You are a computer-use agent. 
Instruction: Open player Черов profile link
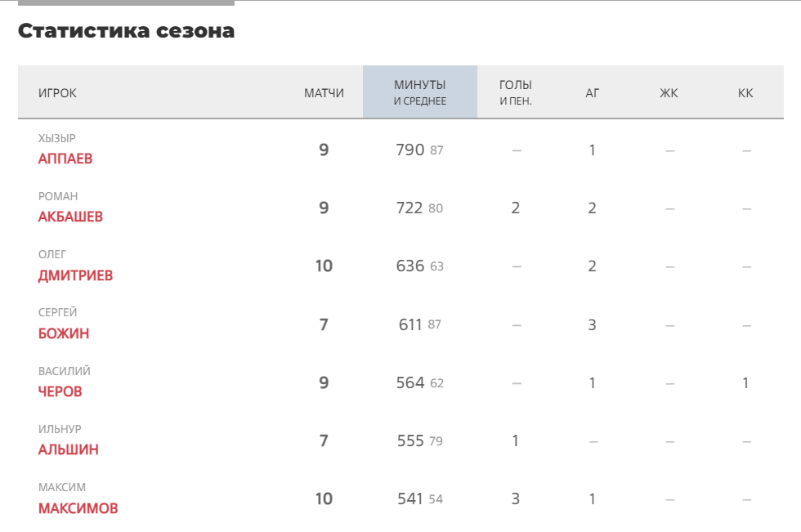pyautogui.click(x=60, y=391)
